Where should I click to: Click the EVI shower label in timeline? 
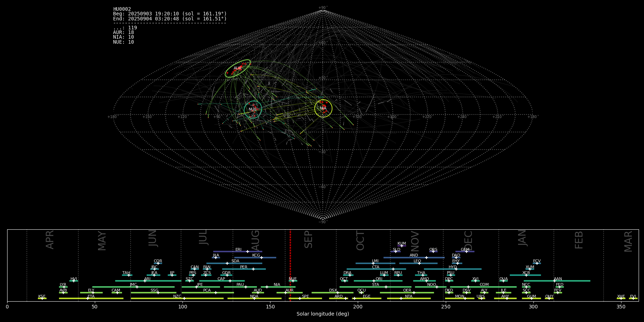(x=633, y=297)
